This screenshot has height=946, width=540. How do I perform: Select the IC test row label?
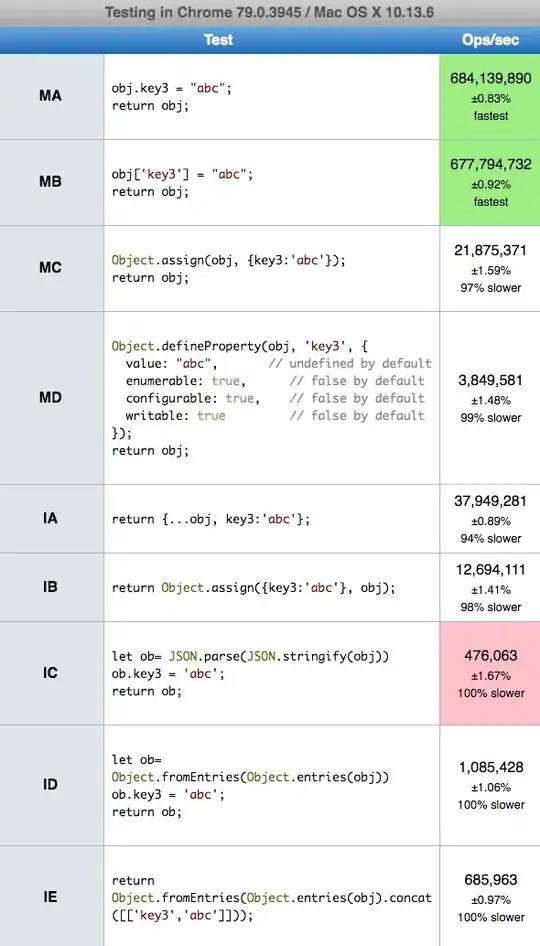tap(51, 673)
